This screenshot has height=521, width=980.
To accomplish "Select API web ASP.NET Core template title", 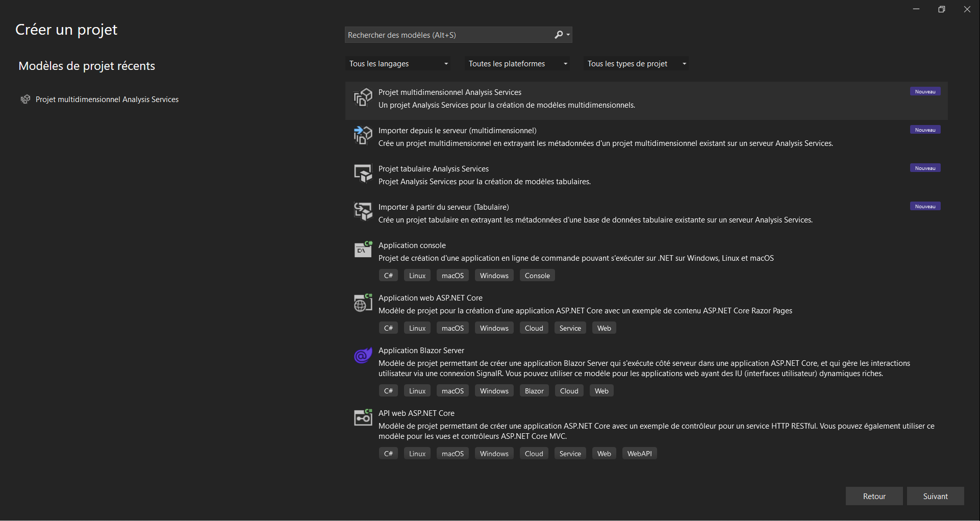I will [416, 413].
